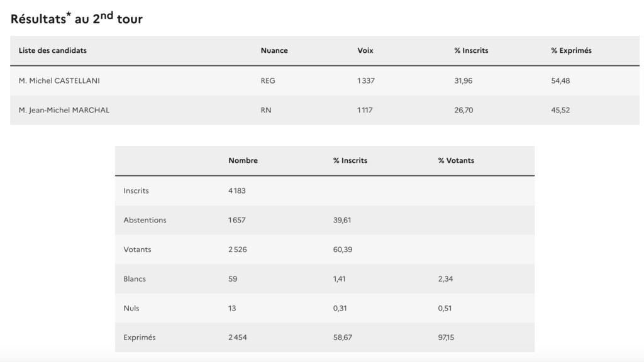Click the Résultats au 2nd tour heading

pyautogui.click(x=76, y=18)
